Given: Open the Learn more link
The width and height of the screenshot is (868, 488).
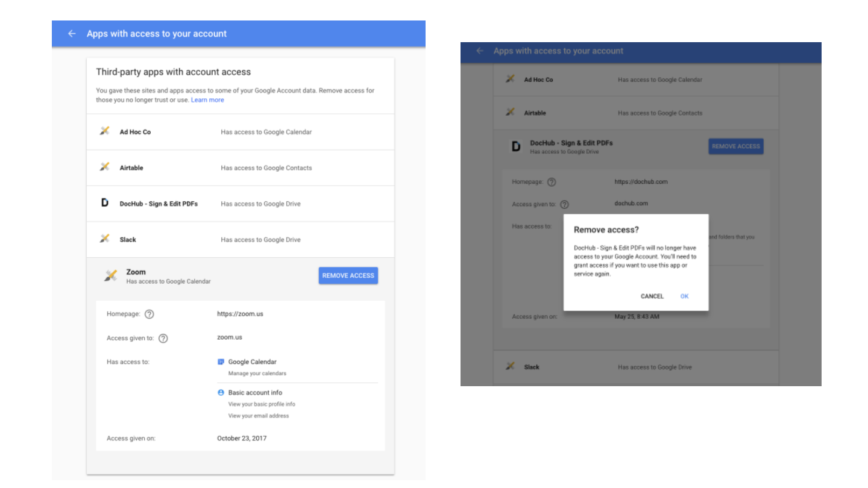Looking at the screenshot, I should coord(207,100).
